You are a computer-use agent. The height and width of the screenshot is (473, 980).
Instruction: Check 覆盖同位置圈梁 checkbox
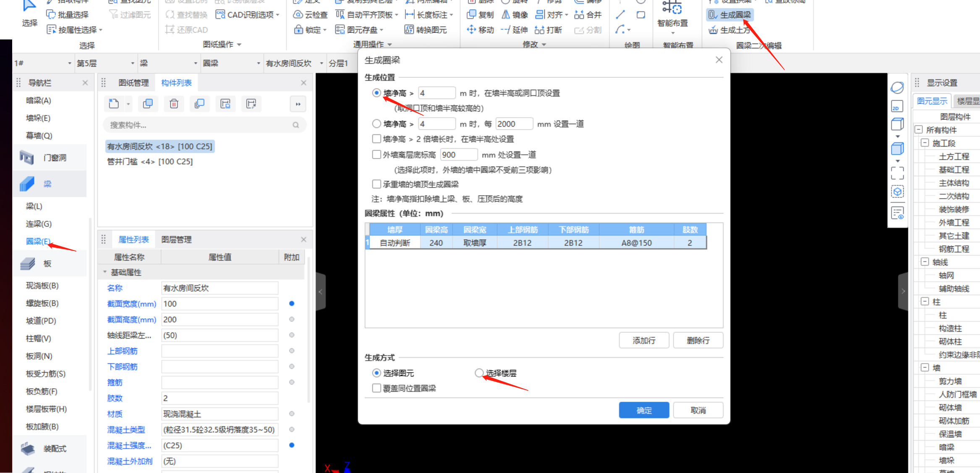(376, 388)
